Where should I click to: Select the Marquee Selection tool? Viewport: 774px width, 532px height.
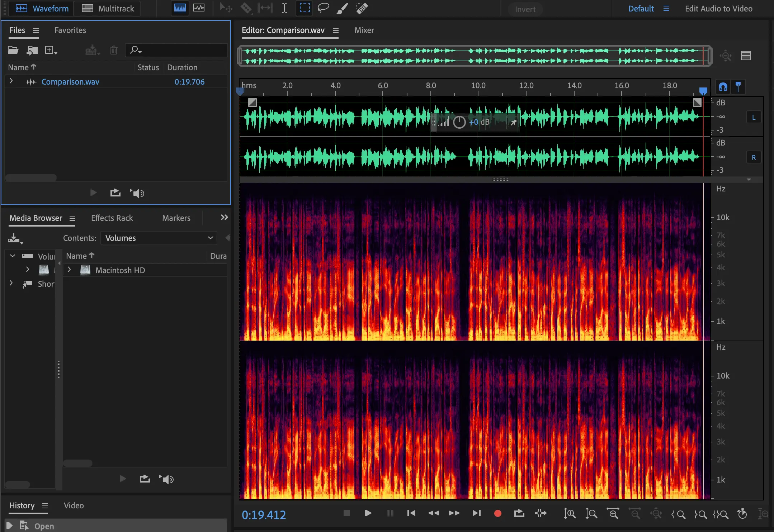(x=305, y=8)
